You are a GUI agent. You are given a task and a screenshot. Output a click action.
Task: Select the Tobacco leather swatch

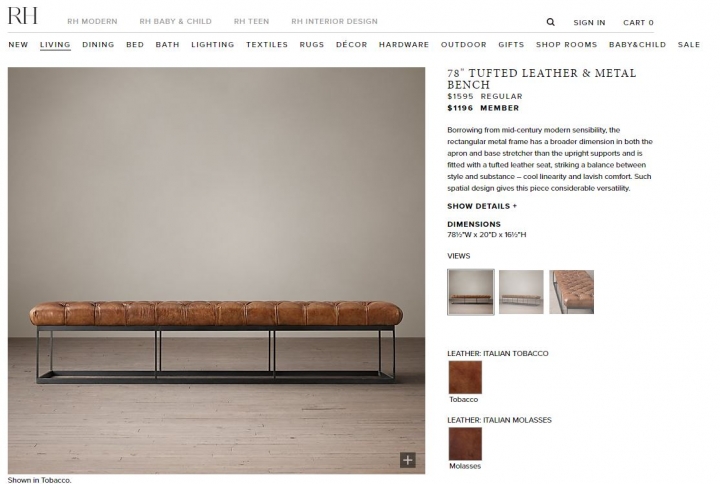465,377
